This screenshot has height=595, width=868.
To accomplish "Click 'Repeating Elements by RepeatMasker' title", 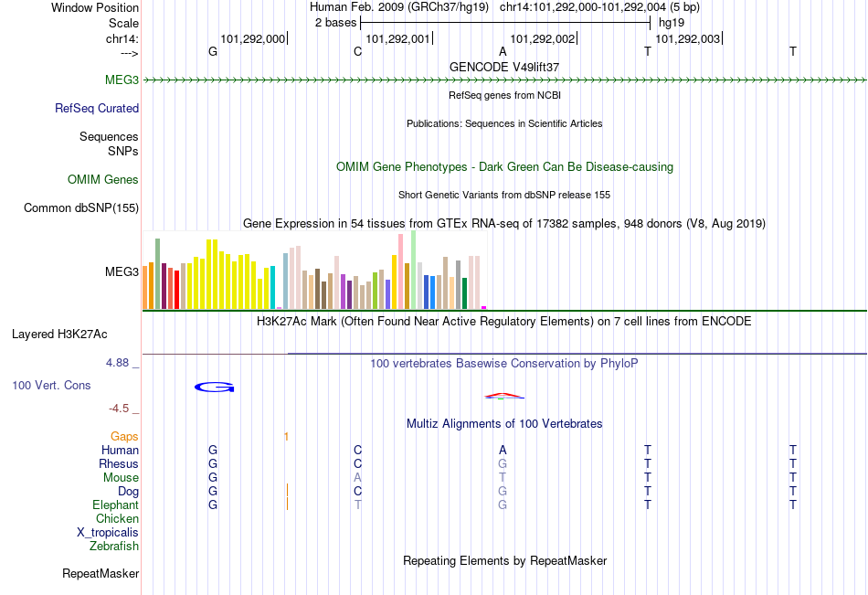I will [x=504, y=560].
